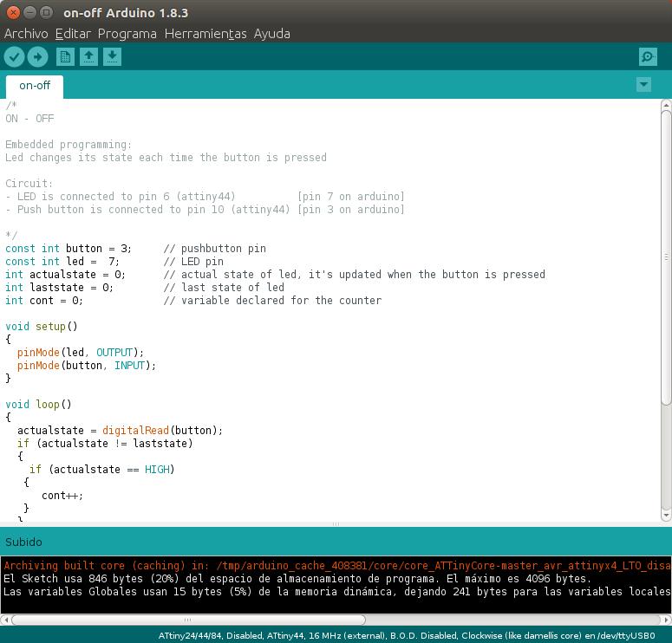Open the Serial Monitor magnifier icon

tap(648, 57)
